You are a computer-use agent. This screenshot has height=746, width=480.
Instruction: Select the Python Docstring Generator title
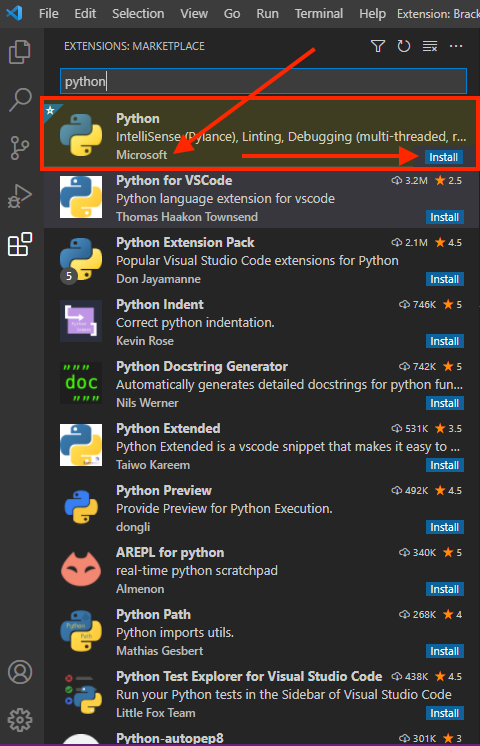[202, 366]
